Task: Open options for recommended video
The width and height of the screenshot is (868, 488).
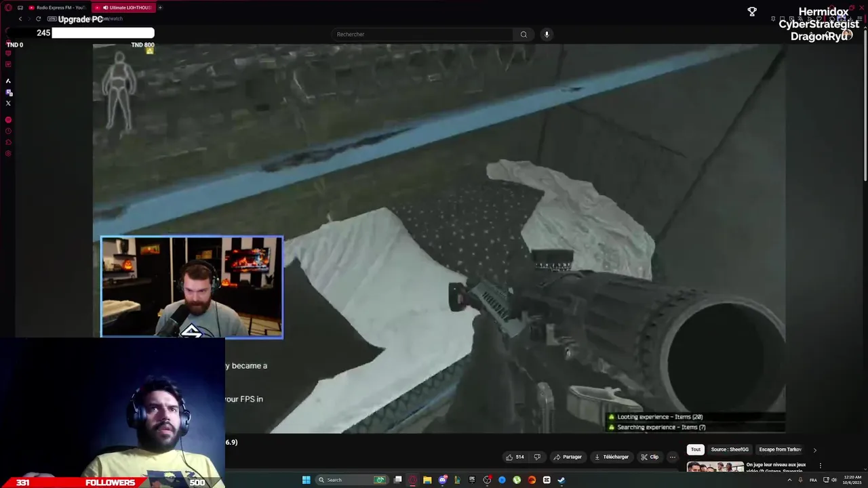Action: click(820, 466)
